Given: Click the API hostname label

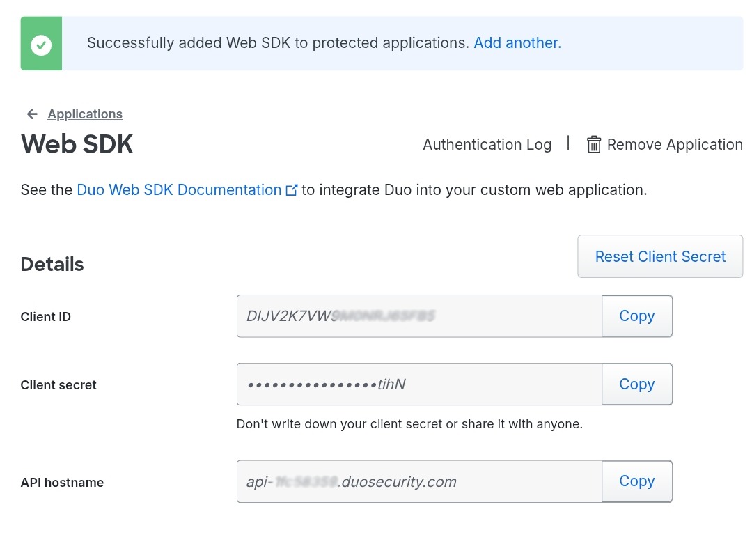Looking at the screenshot, I should pyautogui.click(x=62, y=482).
